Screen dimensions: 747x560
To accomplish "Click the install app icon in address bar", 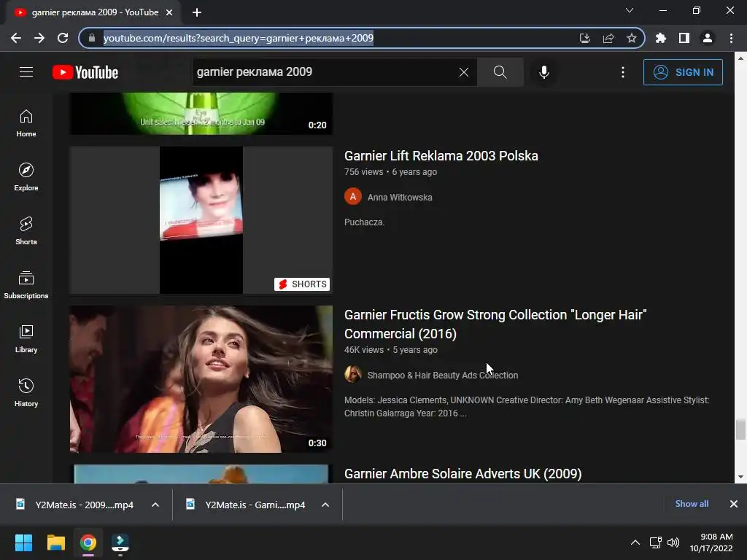I will point(585,38).
